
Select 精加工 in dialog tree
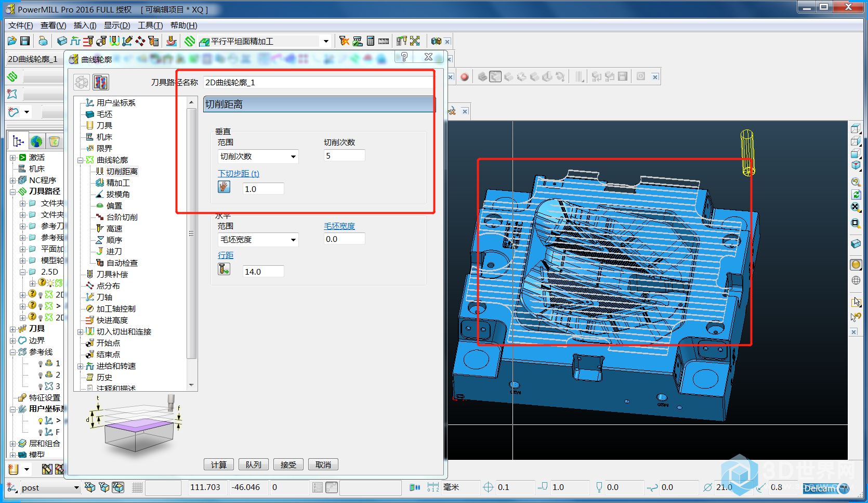pos(118,183)
